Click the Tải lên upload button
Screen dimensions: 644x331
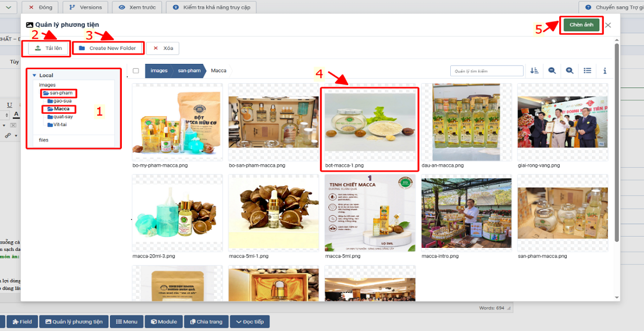48,48
